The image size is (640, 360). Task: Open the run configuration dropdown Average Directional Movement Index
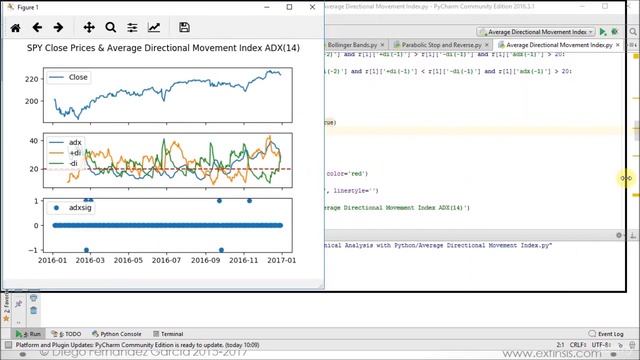tap(536, 32)
